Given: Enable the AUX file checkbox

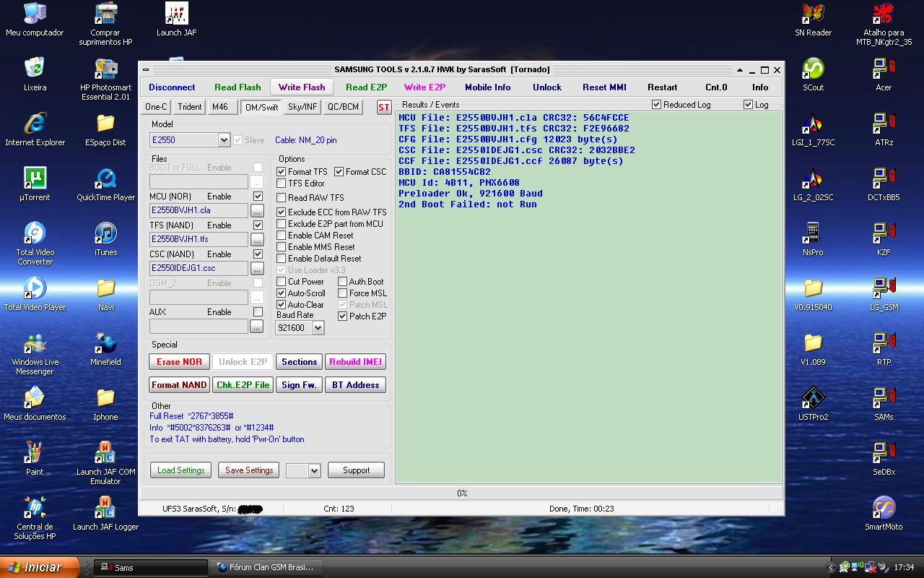Looking at the screenshot, I should [x=258, y=312].
